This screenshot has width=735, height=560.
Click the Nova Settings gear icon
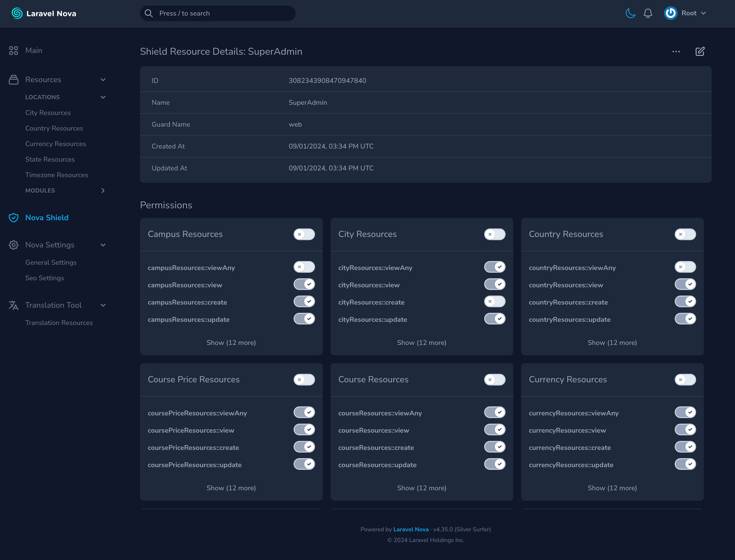13,245
